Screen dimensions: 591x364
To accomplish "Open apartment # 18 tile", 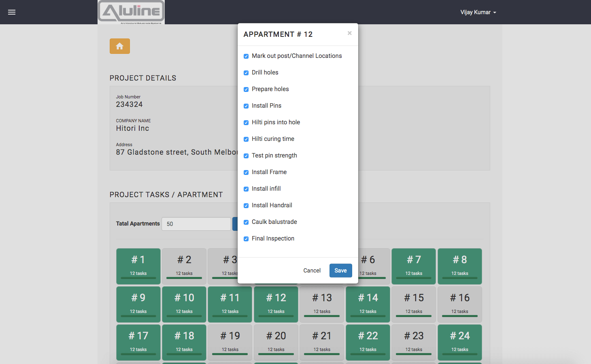I will click(184, 342).
